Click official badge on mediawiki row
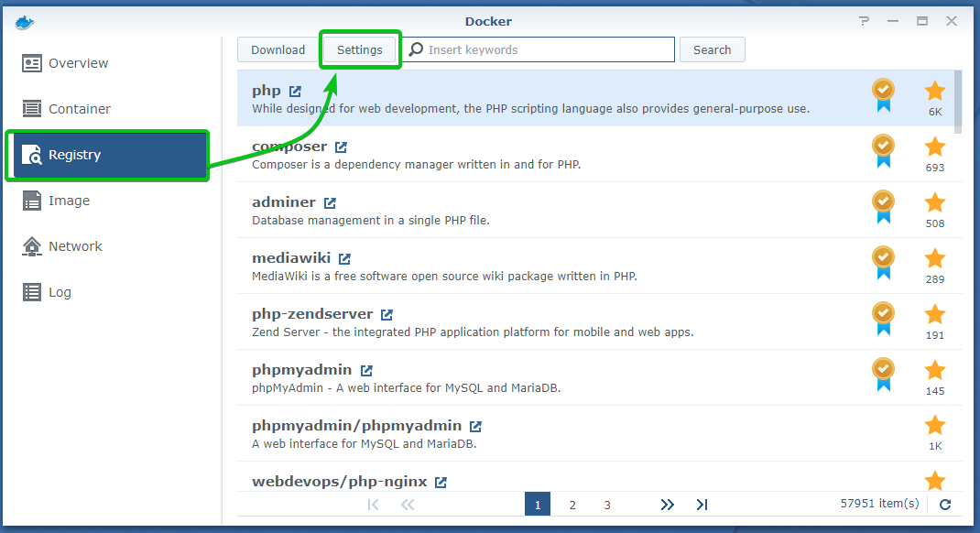 883,263
